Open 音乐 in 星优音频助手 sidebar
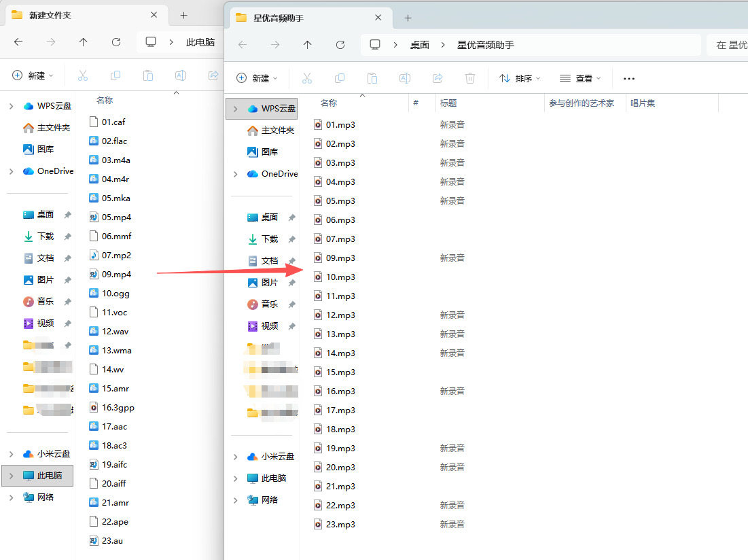 270,304
